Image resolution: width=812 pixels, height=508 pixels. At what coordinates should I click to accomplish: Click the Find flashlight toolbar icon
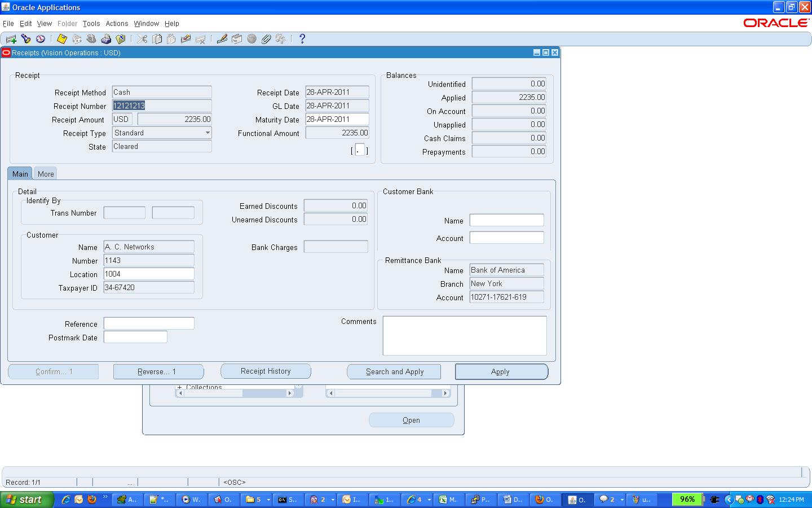pos(26,39)
